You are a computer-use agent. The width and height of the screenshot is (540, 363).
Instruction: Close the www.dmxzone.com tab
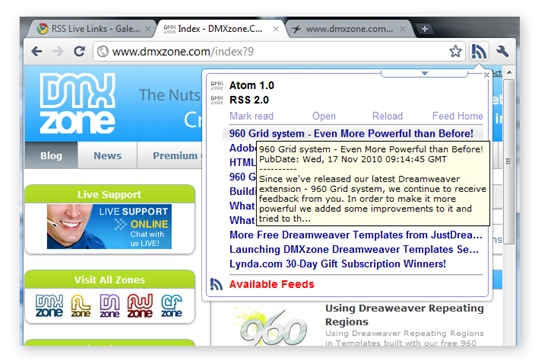coord(402,29)
